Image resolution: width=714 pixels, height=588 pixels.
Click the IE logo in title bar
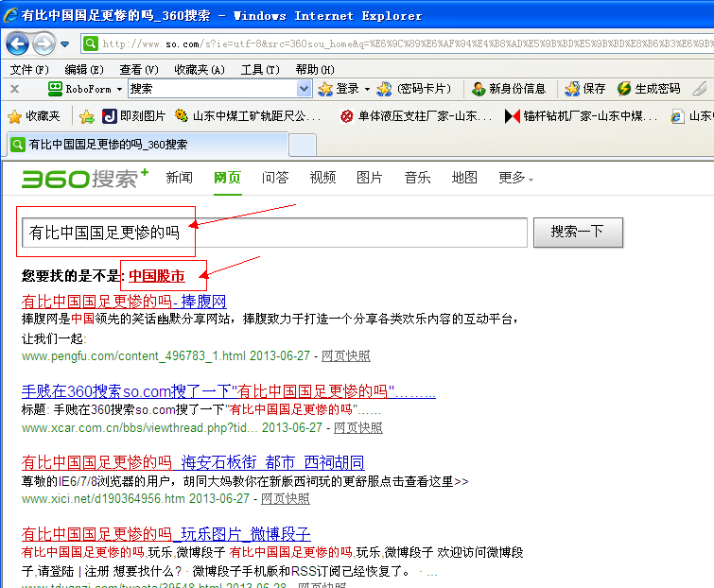[x=10, y=15]
